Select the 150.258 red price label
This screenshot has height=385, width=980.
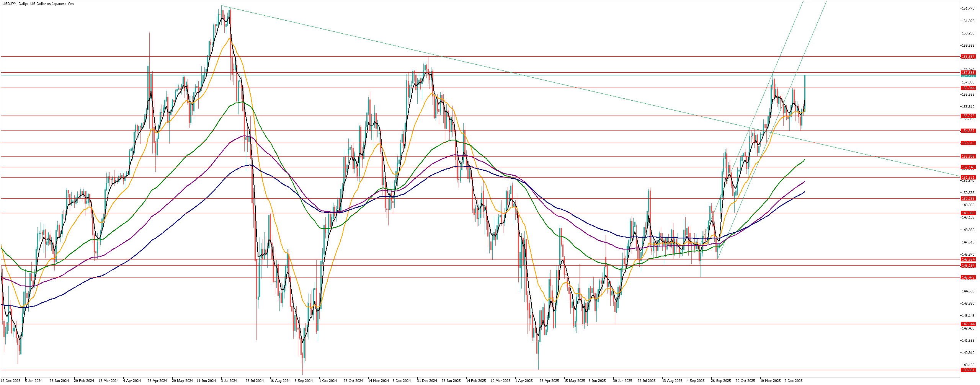click(x=968, y=199)
